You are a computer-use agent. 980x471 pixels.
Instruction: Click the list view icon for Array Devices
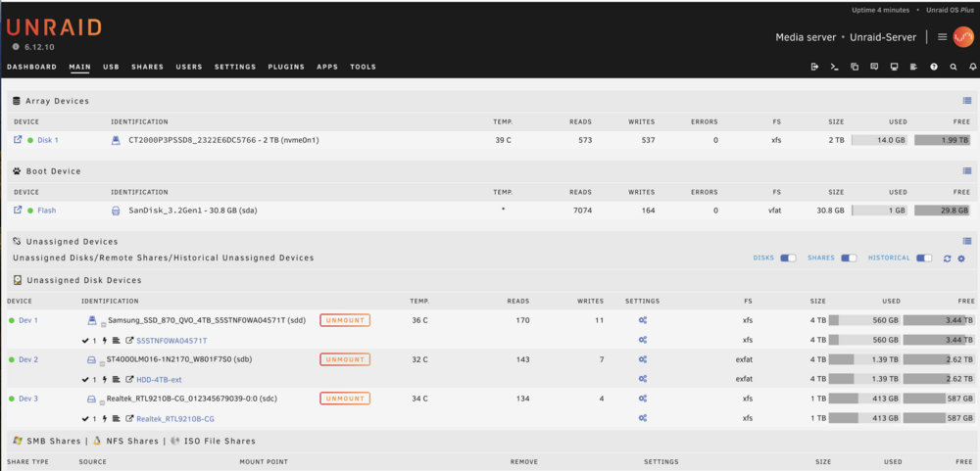click(x=967, y=101)
